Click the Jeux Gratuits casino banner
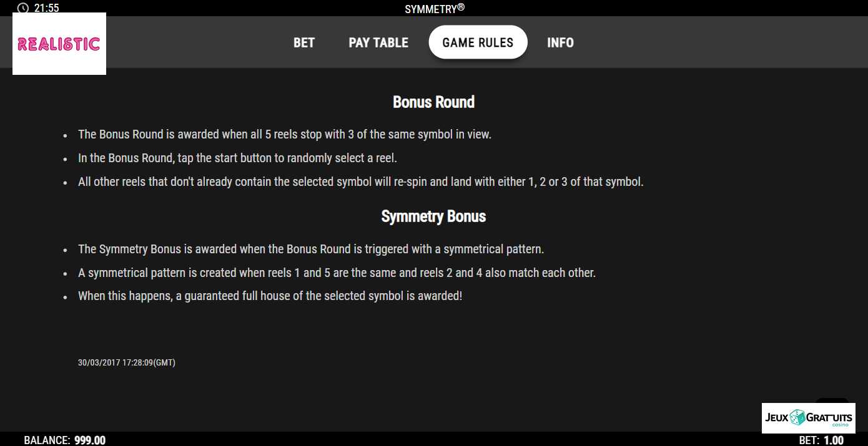868x446 pixels. tap(809, 418)
